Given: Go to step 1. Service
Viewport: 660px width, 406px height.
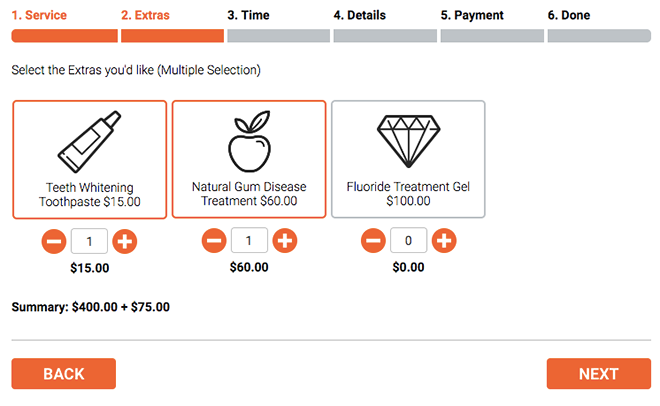Looking at the screenshot, I should (x=39, y=15).
